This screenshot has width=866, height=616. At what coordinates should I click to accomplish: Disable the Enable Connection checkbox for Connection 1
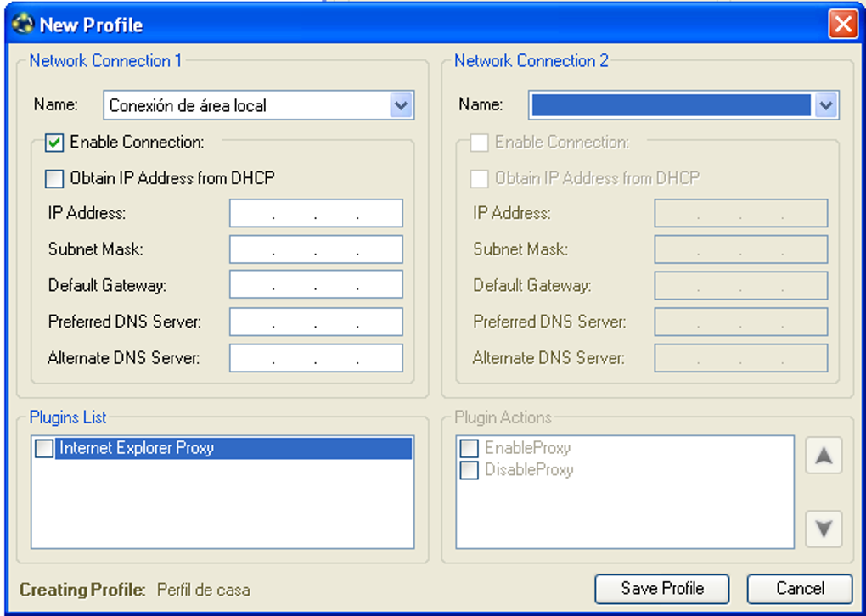[53, 142]
